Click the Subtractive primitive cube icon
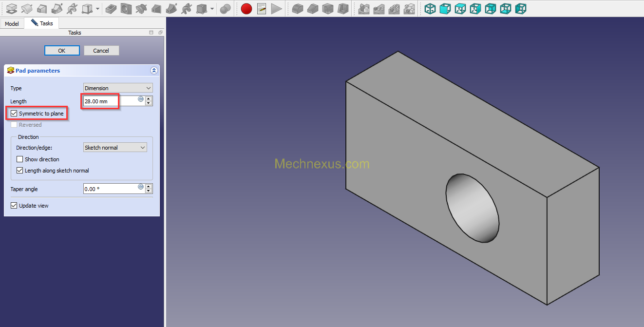 coord(201,8)
